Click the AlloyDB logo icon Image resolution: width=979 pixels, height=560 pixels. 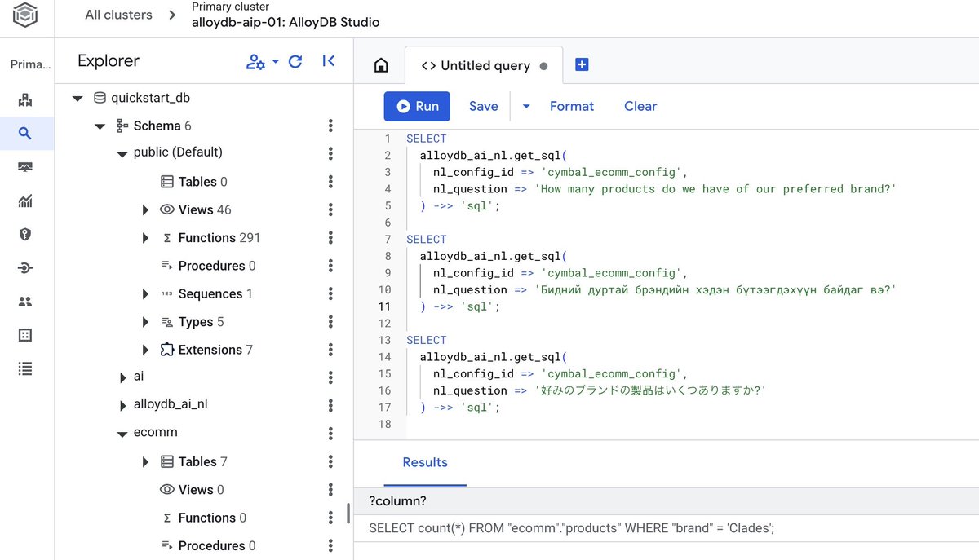(25, 15)
